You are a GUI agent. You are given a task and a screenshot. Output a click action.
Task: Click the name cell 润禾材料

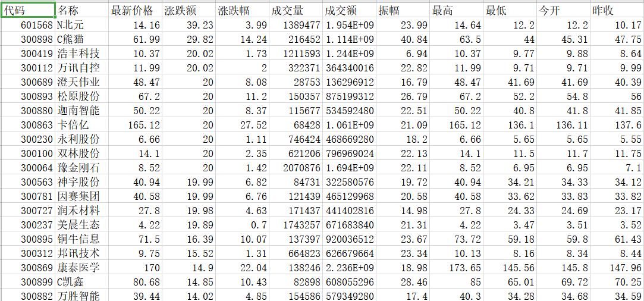tap(82, 211)
